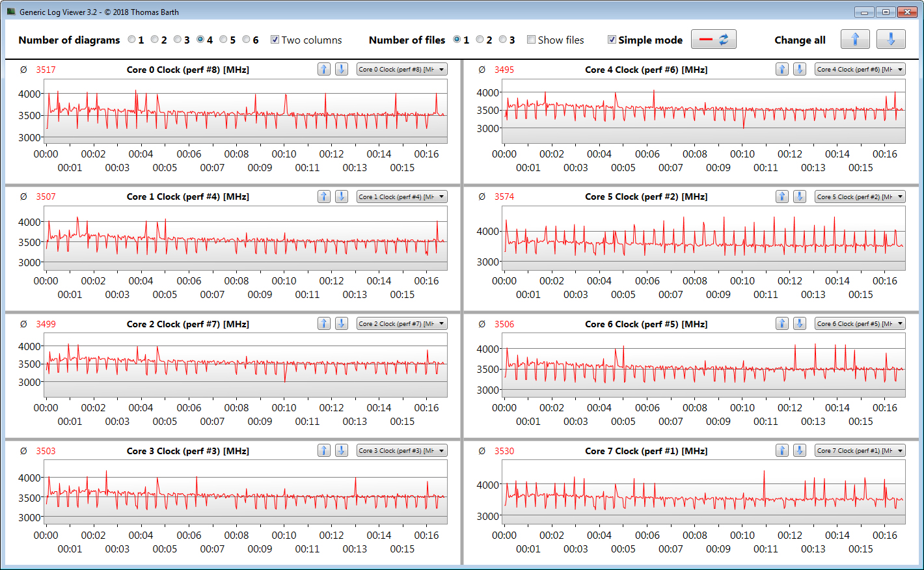Open the Core 3 Clock (perf #3) dropdown
The width and height of the screenshot is (924, 570).
click(x=402, y=450)
